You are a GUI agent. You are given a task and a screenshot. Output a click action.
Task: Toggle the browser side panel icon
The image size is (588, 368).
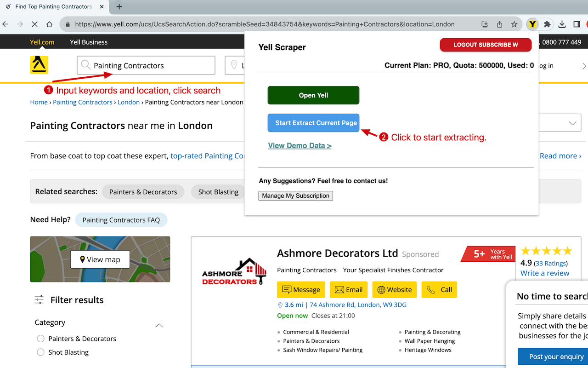[x=577, y=24]
